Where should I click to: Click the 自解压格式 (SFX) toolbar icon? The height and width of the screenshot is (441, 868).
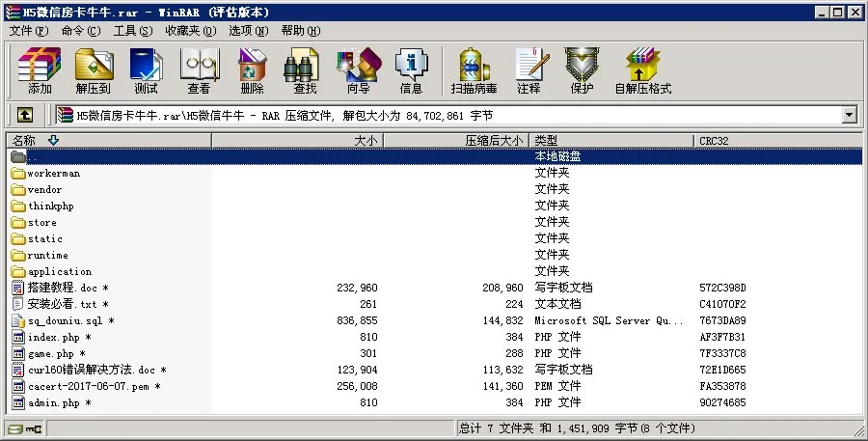pos(642,70)
